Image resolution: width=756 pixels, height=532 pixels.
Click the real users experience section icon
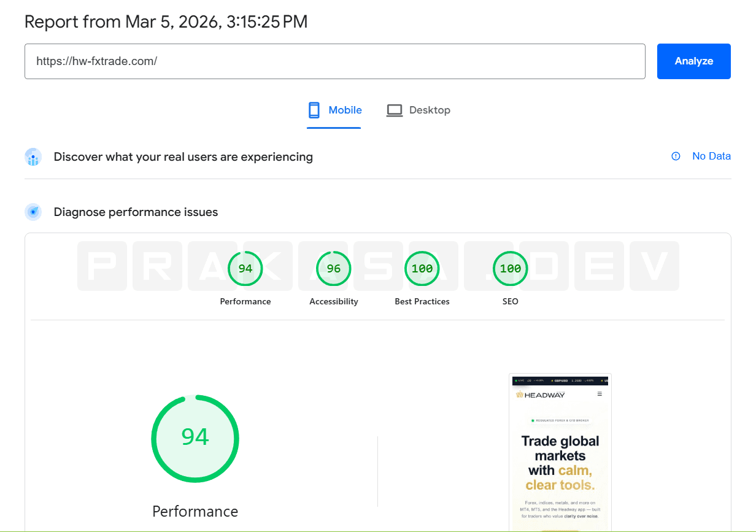coord(33,156)
